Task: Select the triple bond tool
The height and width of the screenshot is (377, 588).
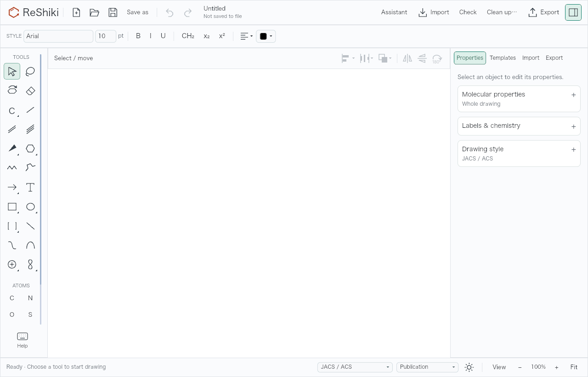Action: [x=30, y=129]
